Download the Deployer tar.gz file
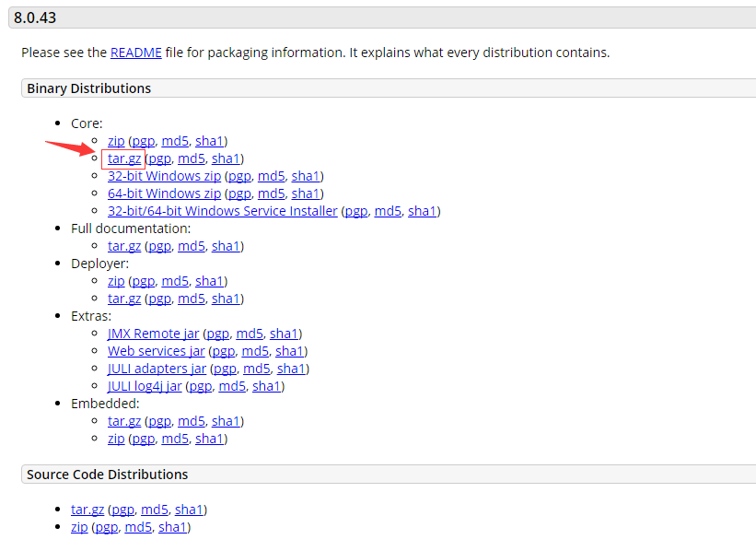 tap(124, 299)
